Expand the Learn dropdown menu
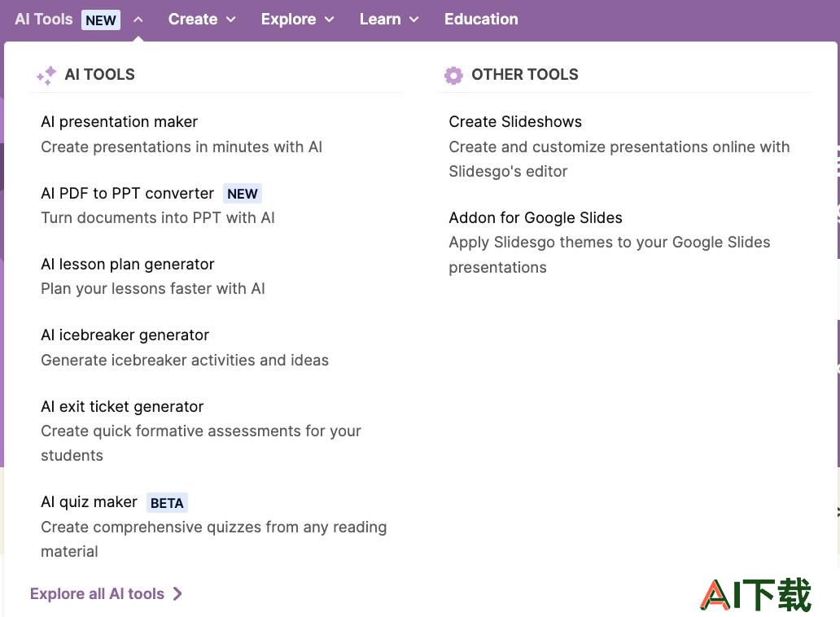Image resolution: width=840 pixels, height=617 pixels. pos(389,20)
